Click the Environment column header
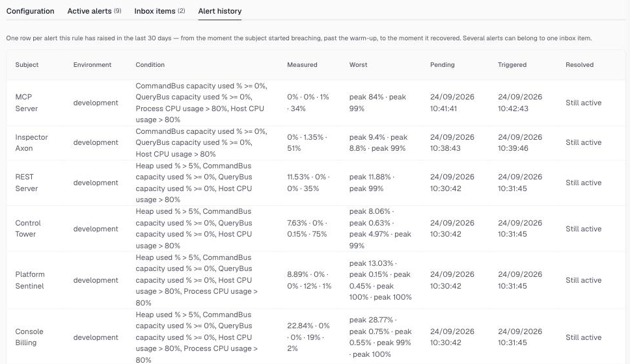The width and height of the screenshot is (630, 364). 92,64
